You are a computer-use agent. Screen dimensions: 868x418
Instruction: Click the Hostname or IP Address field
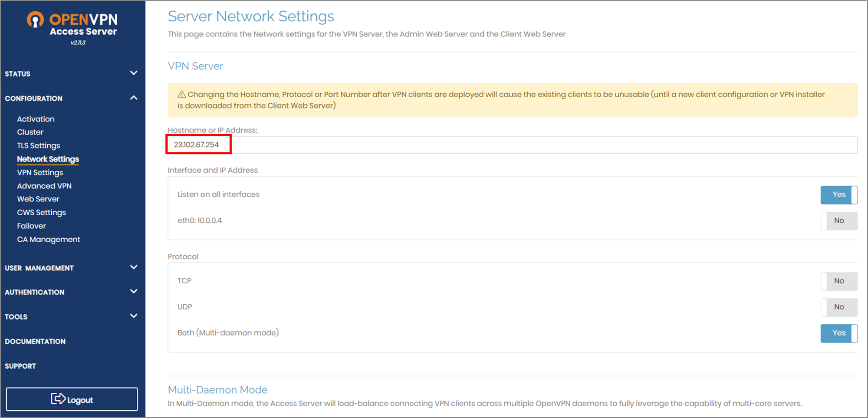[x=513, y=145]
